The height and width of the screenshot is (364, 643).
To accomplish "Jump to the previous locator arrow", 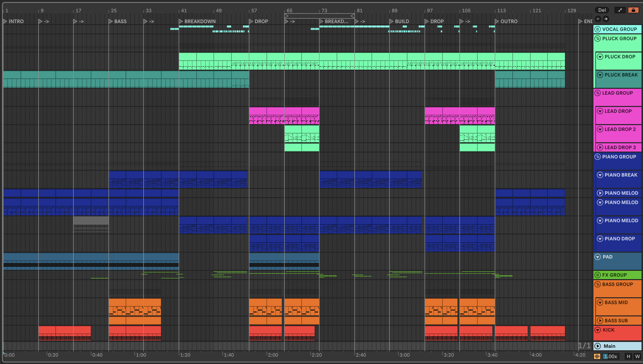I will (x=598, y=19).
